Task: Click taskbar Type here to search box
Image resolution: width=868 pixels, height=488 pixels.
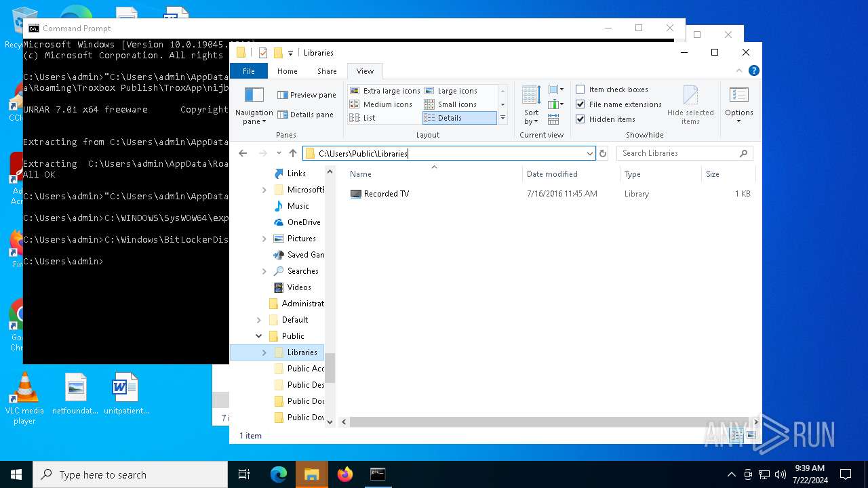Action: tap(130, 474)
